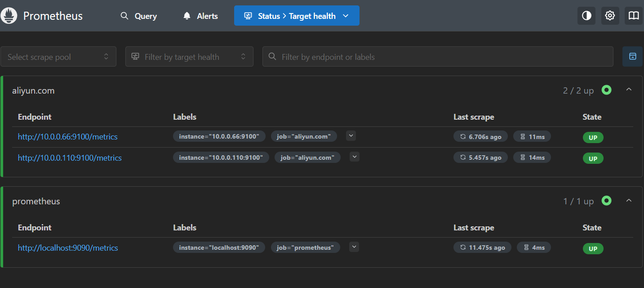Open the Status > Target health menu

pos(297,16)
